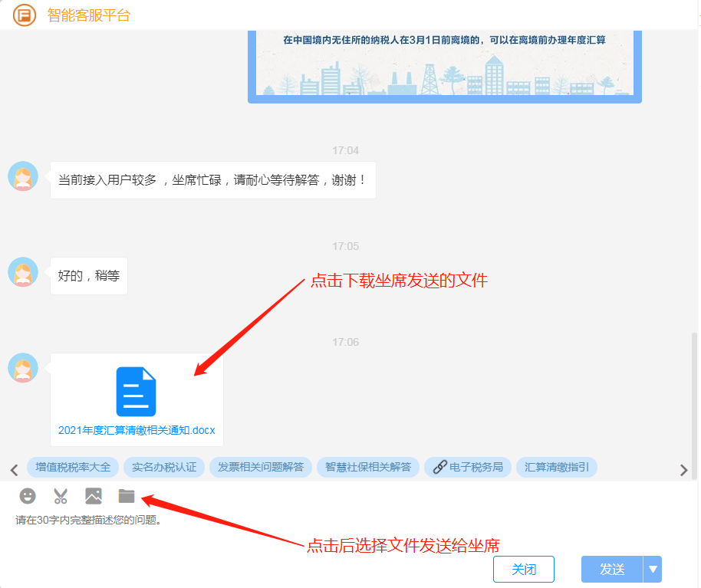Click the scissors screenshot tool

coord(61,496)
